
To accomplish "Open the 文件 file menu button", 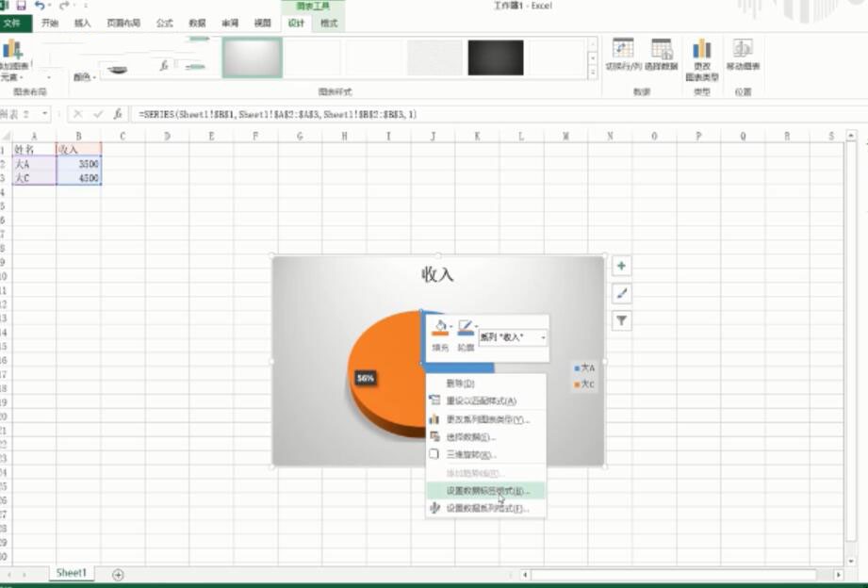I will coord(16,23).
